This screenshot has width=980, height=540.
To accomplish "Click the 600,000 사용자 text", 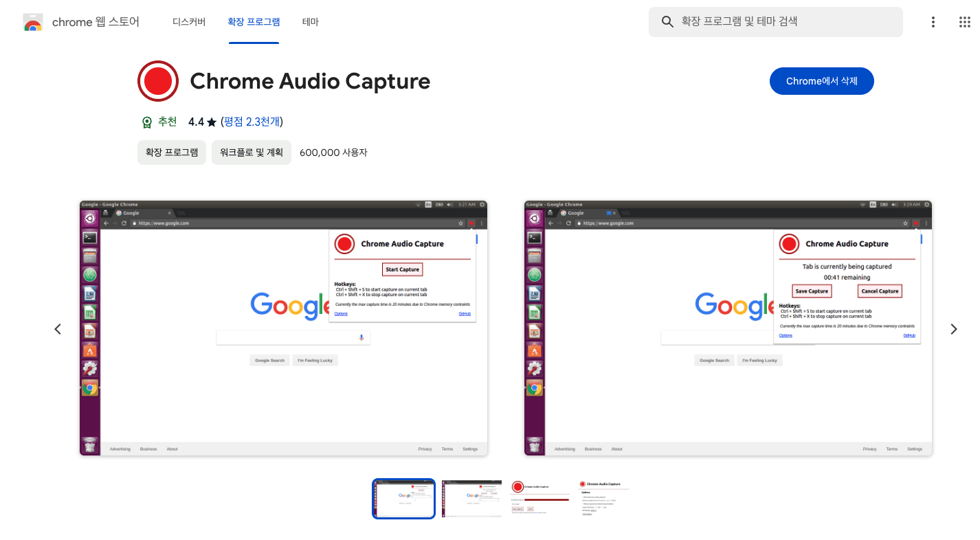I will pyautogui.click(x=333, y=153).
